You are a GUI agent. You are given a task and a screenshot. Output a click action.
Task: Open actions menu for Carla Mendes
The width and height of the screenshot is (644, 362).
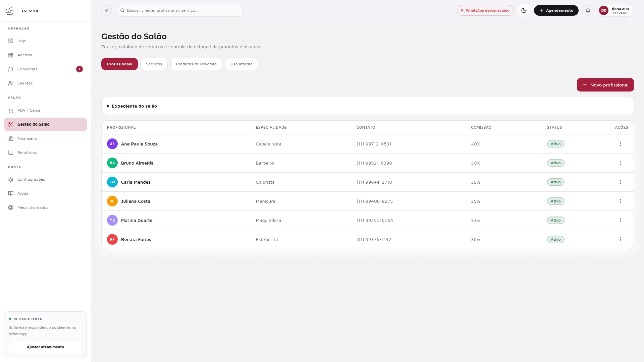(x=620, y=182)
